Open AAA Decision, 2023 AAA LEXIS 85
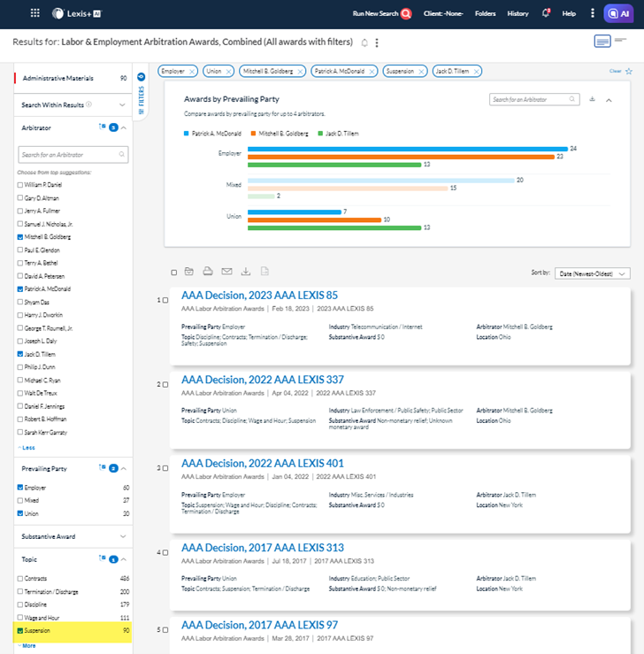644x654 pixels. 259,296
